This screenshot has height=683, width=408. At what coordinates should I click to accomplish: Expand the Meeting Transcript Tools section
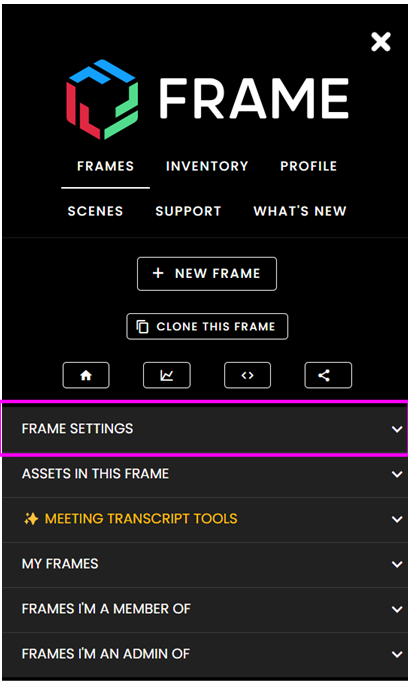[205, 519]
